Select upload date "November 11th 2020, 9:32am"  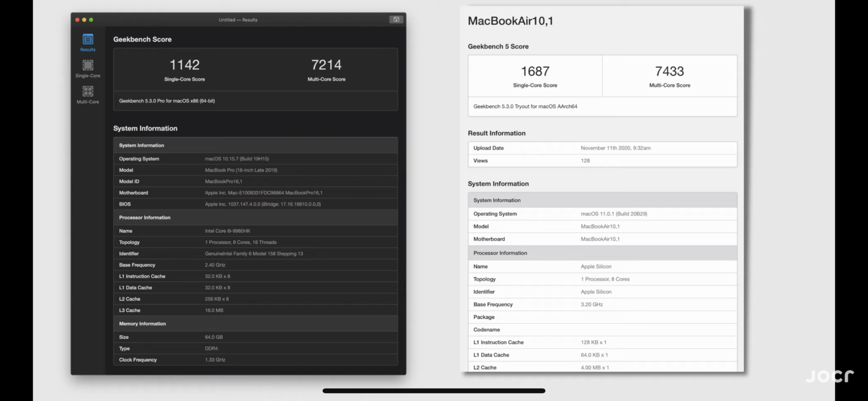[616, 148]
